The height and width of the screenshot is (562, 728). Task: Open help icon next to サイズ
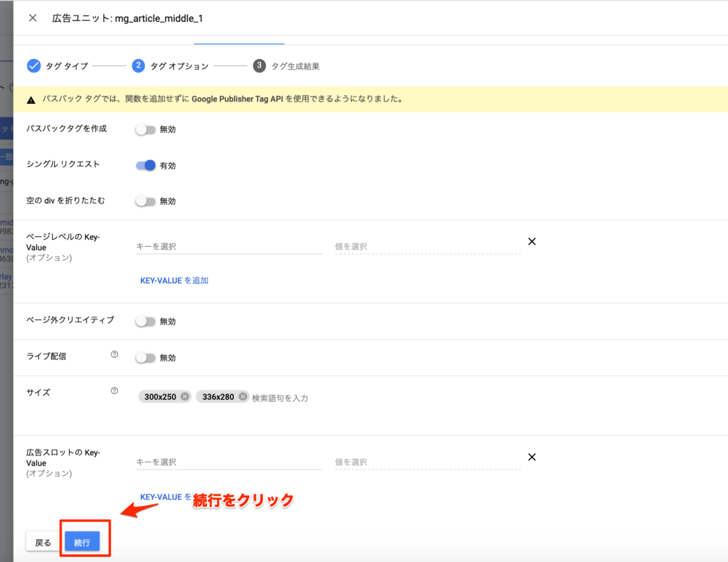[114, 391]
